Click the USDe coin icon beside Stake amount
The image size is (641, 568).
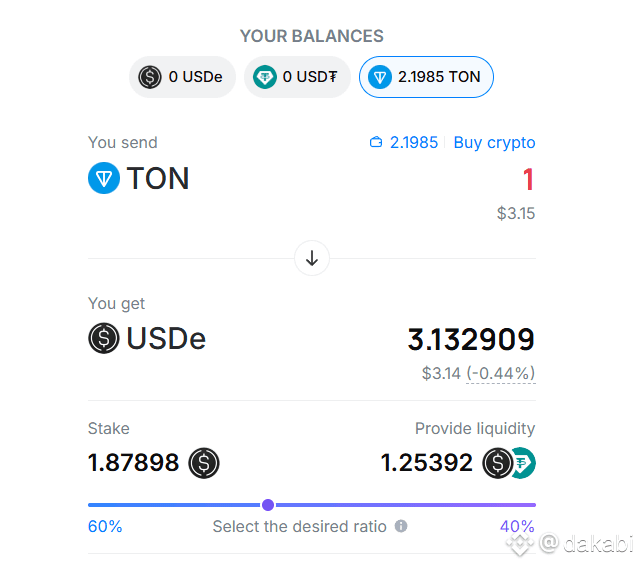click(204, 463)
